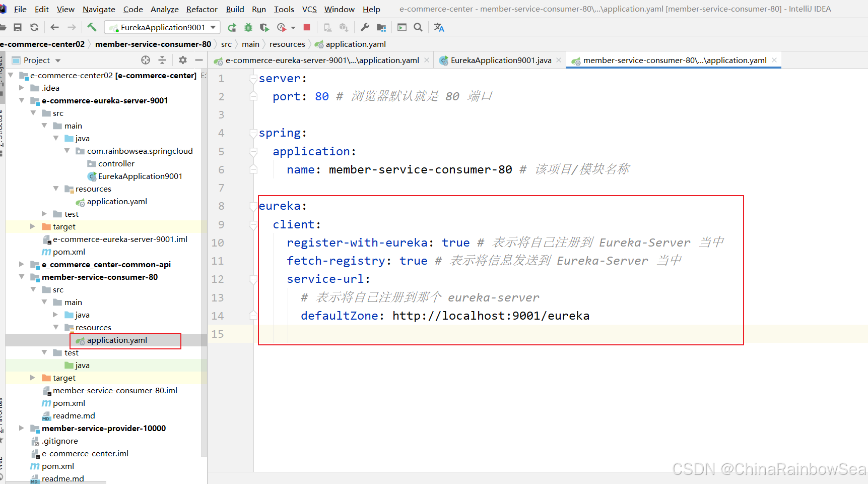The height and width of the screenshot is (484, 868).
Task: Open the Build menu
Action: tap(235, 9)
